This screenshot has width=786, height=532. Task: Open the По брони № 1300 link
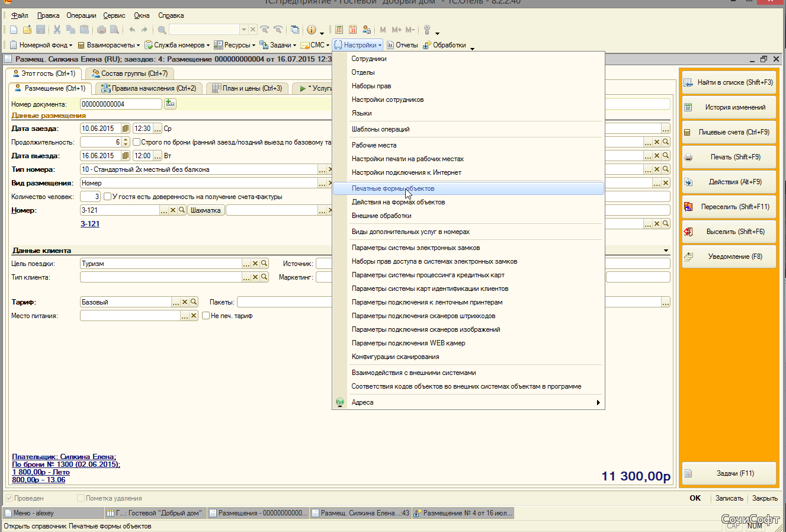point(66,464)
